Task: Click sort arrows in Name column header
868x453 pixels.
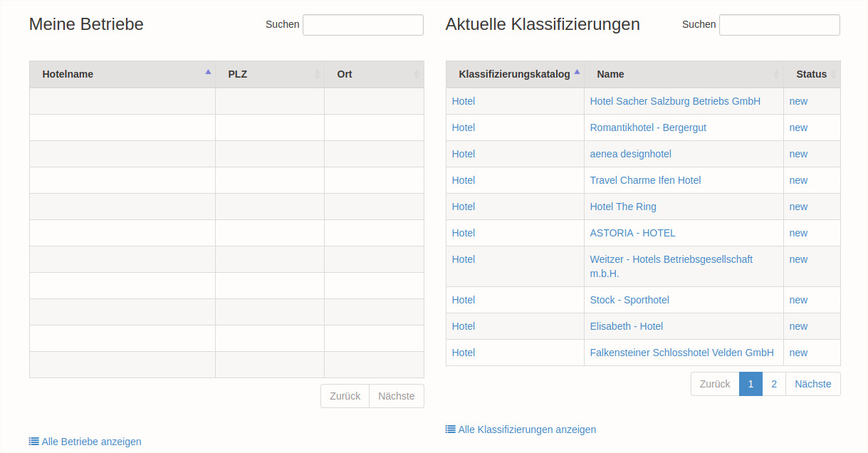Action: (x=776, y=74)
